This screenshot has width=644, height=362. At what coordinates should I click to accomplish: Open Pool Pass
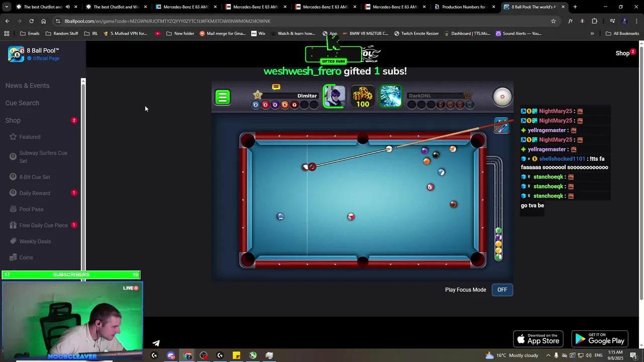tap(31, 209)
